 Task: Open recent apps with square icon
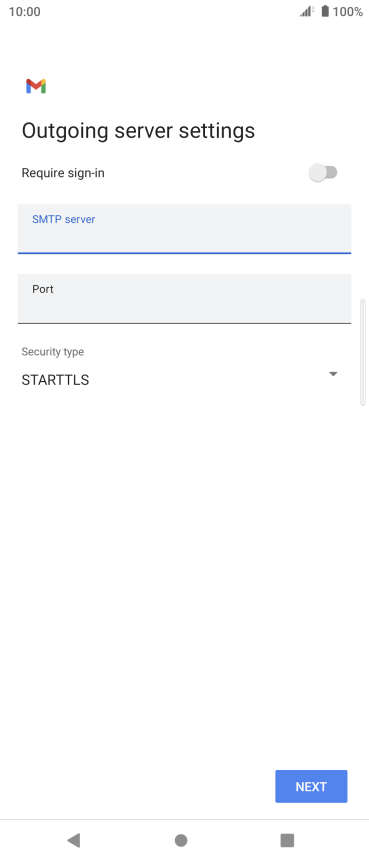tap(287, 839)
